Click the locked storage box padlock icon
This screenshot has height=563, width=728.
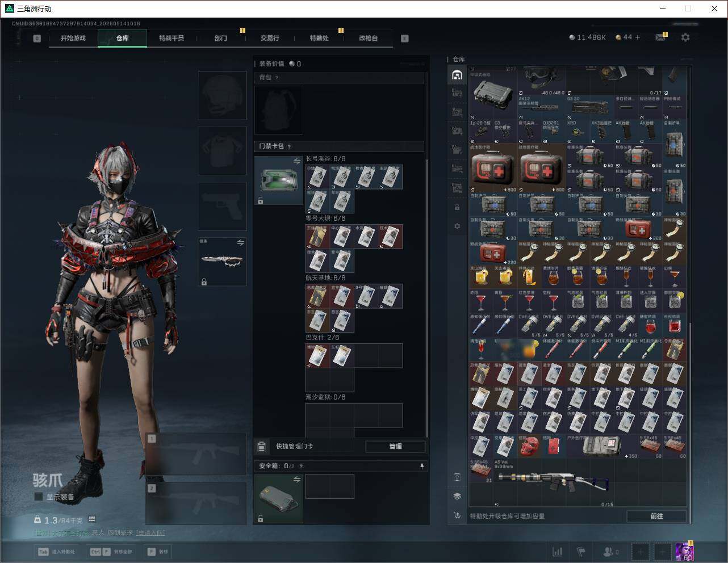coord(457,207)
